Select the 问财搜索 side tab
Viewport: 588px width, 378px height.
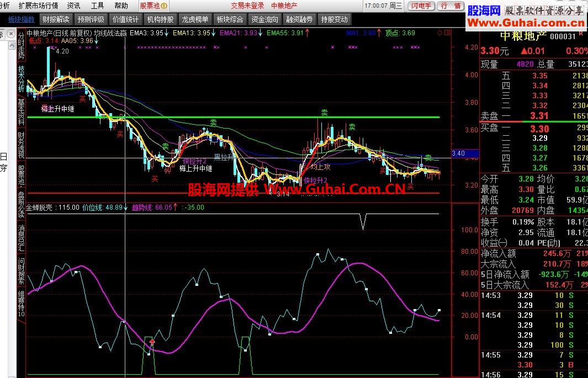point(21,271)
